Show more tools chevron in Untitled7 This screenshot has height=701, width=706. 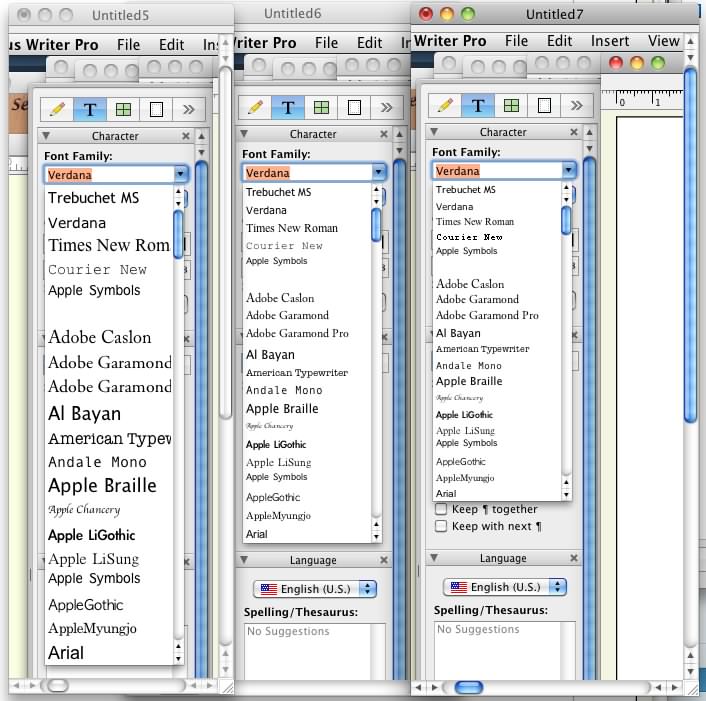[576, 106]
